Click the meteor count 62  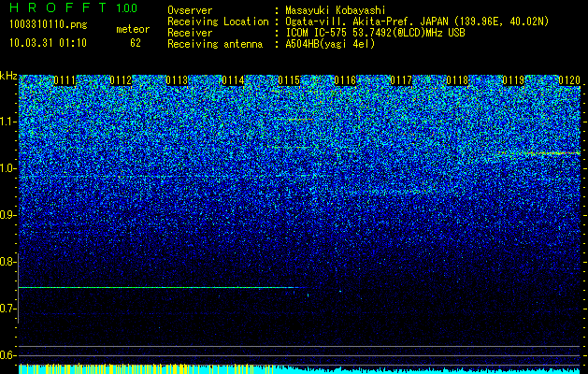[136, 43]
